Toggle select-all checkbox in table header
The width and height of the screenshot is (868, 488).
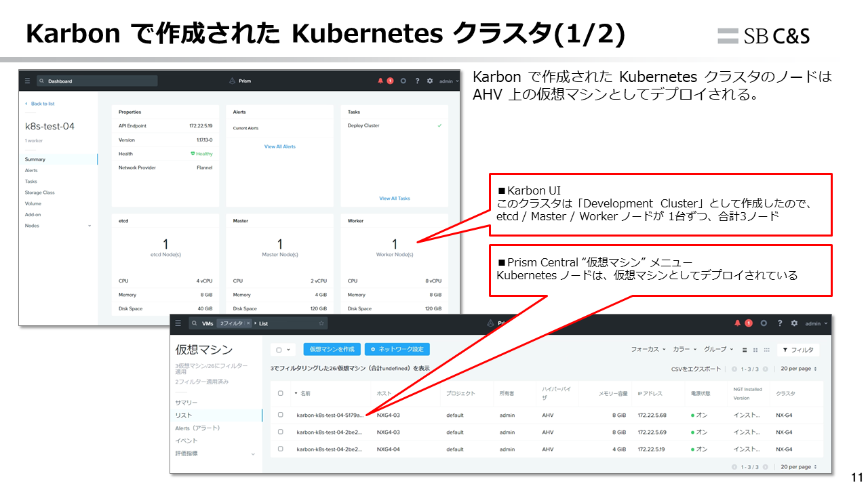pyautogui.click(x=280, y=393)
